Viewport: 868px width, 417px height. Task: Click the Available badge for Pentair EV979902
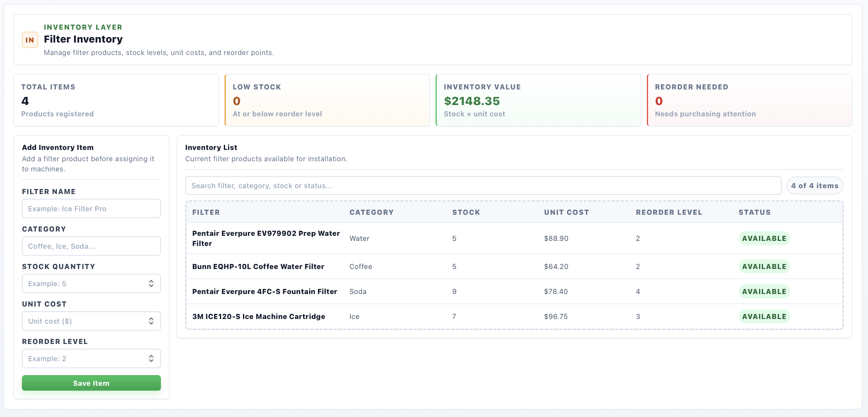(764, 238)
